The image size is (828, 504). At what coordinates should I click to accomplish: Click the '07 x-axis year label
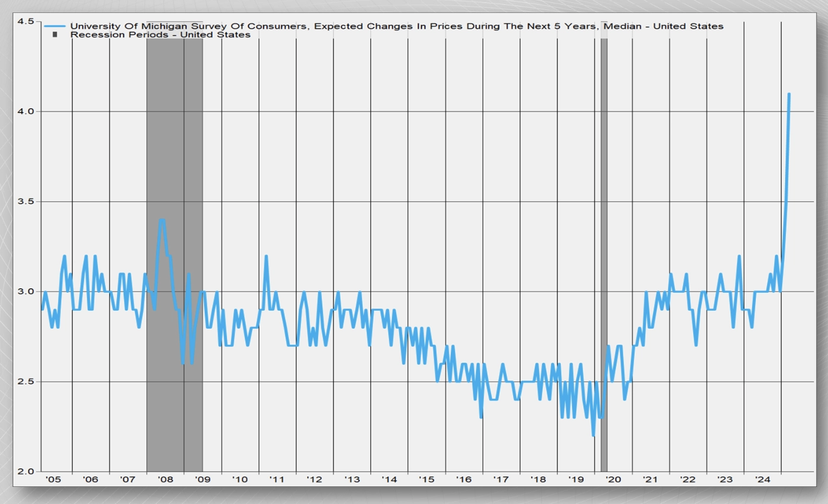tap(128, 480)
